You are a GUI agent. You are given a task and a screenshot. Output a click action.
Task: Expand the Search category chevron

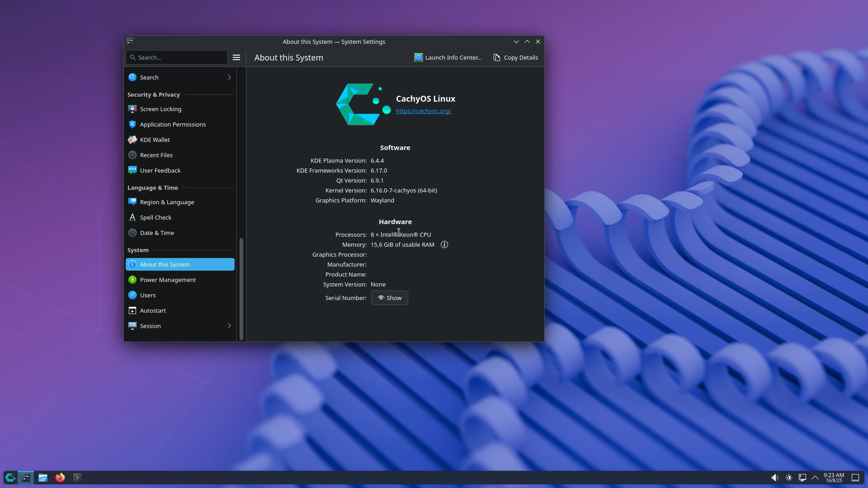click(229, 77)
